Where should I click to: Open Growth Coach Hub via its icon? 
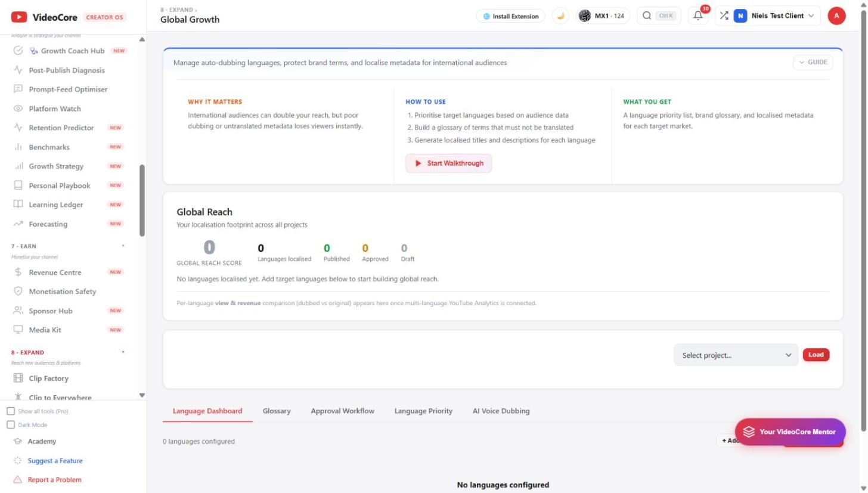(18, 51)
